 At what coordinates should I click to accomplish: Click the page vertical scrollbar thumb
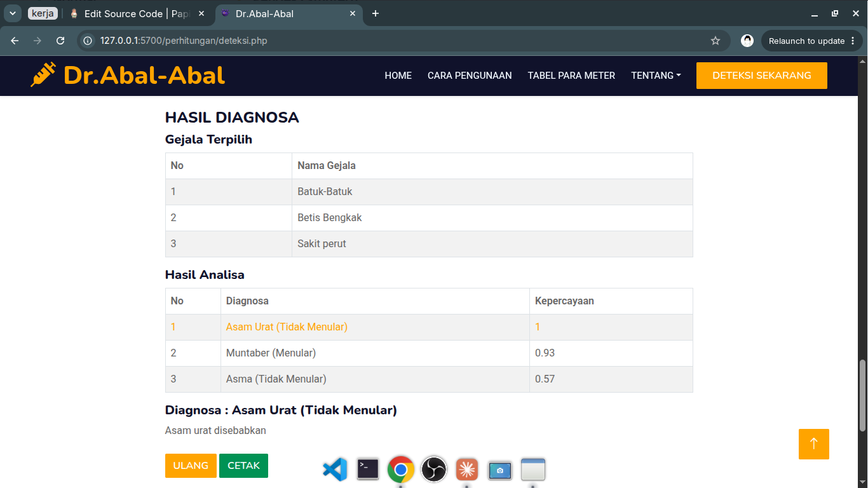[x=862, y=395]
